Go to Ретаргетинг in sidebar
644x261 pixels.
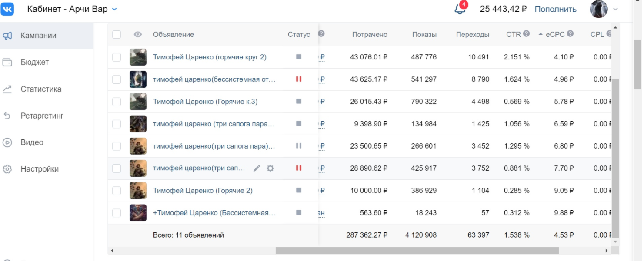point(42,116)
